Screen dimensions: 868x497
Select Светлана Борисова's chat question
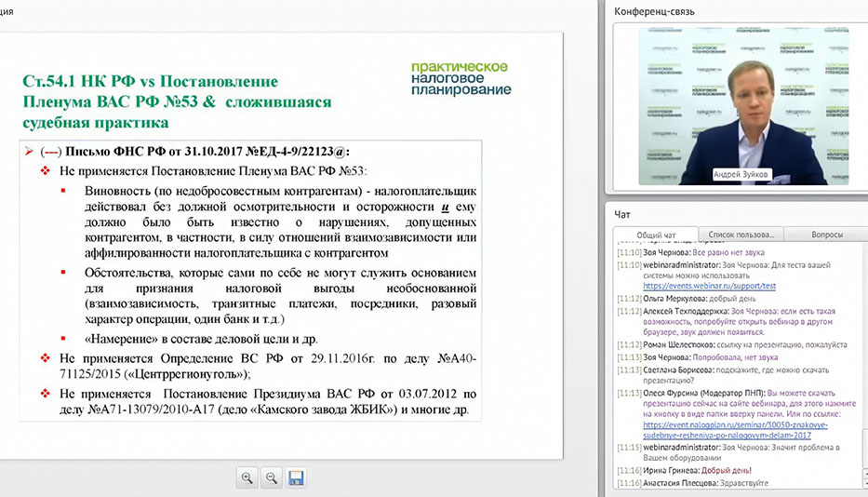tap(723, 375)
